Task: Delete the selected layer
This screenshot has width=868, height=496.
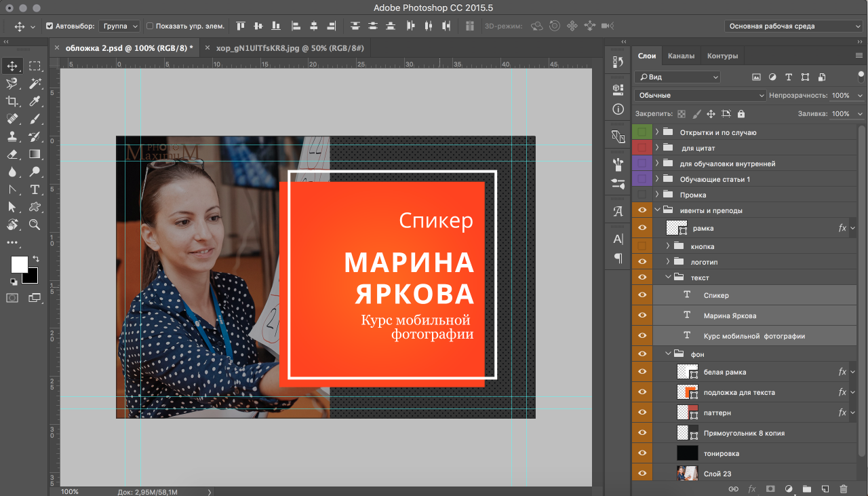Action: click(844, 489)
